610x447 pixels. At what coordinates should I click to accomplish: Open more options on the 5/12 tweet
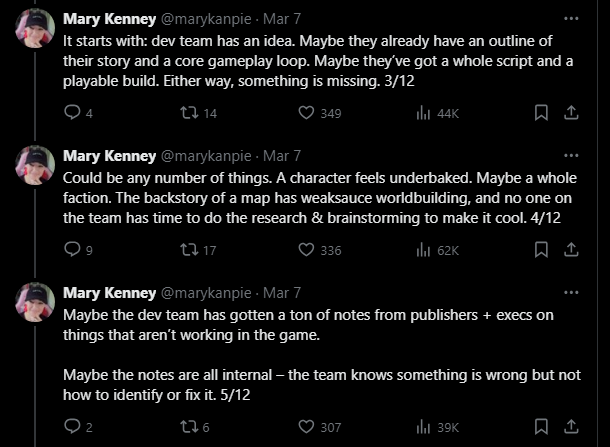571,292
